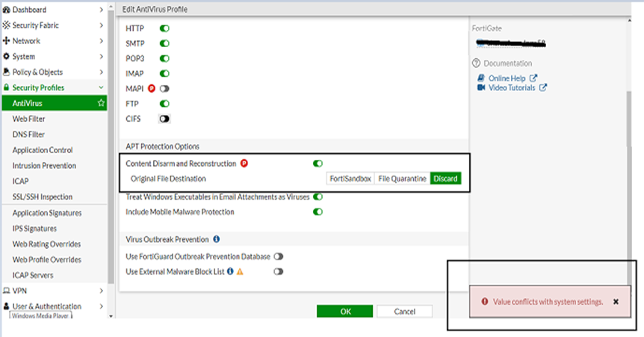Collapse the Security Profiles section

[x=102, y=87]
